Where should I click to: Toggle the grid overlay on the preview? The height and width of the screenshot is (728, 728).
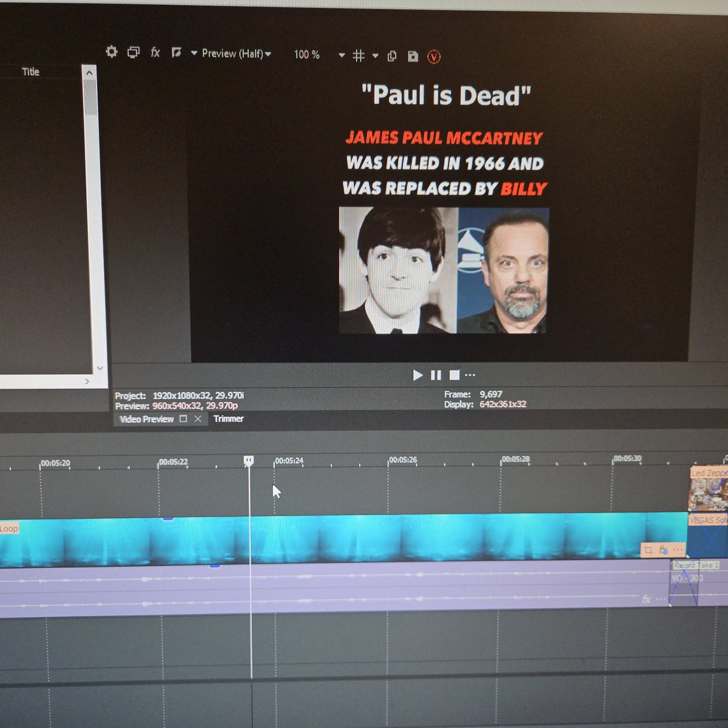pos(359,55)
